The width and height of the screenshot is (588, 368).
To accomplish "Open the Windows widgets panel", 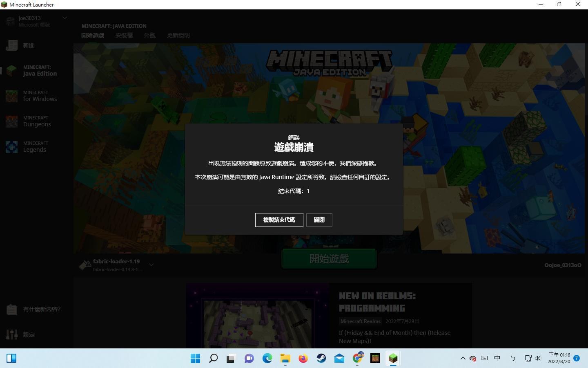I will [x=11, y=359].
